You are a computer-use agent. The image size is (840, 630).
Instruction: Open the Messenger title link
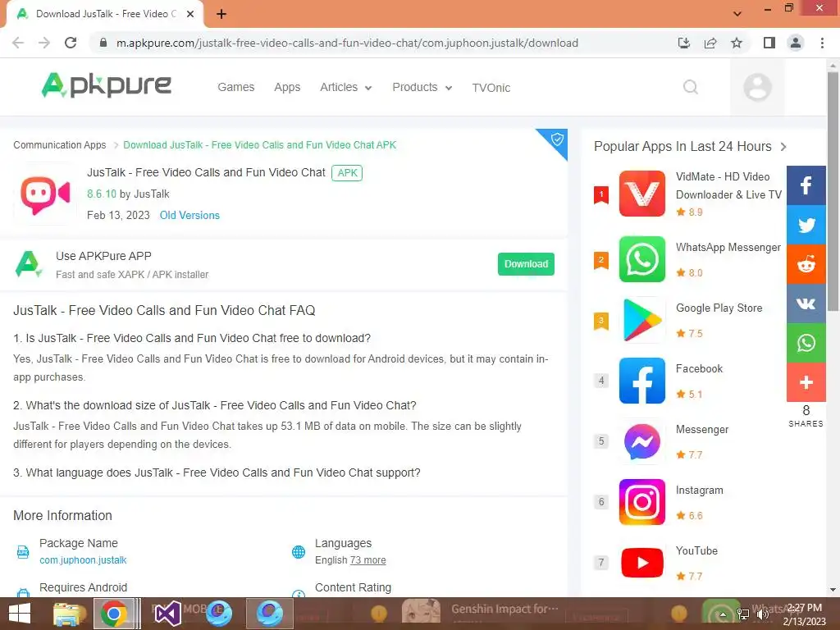(x=702, y=430)
